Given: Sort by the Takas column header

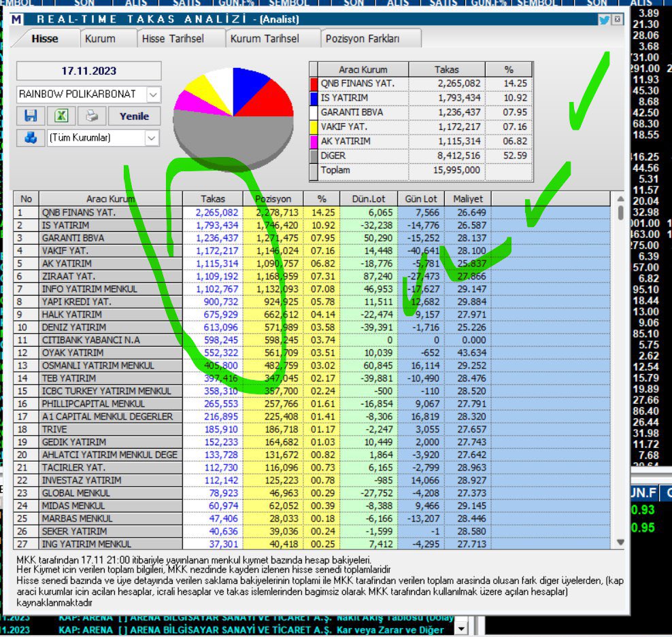Looking at the screenshot, I should (x=213, y=199).
